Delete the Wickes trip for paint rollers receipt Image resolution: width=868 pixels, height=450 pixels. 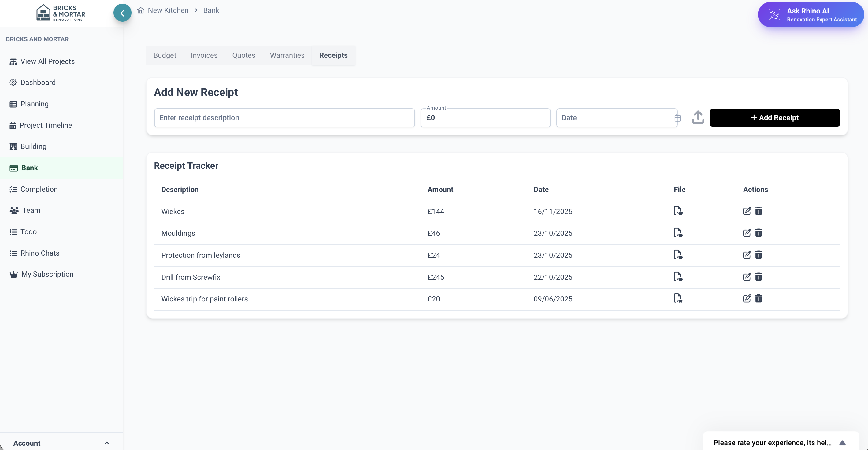(x=759, y=299)
